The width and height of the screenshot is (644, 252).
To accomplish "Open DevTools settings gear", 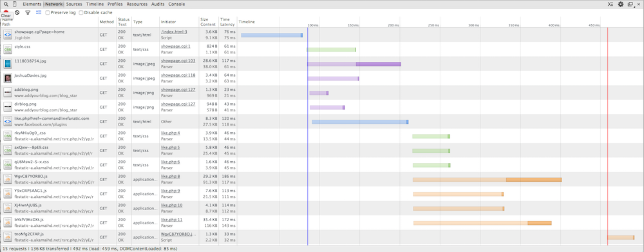I will pos(621,4).
